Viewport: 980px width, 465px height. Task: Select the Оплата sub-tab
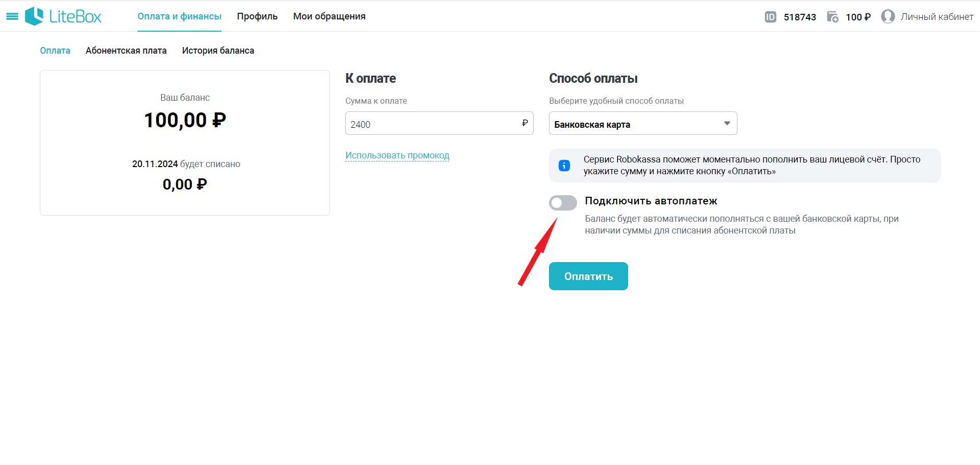(x=55, y=51)
